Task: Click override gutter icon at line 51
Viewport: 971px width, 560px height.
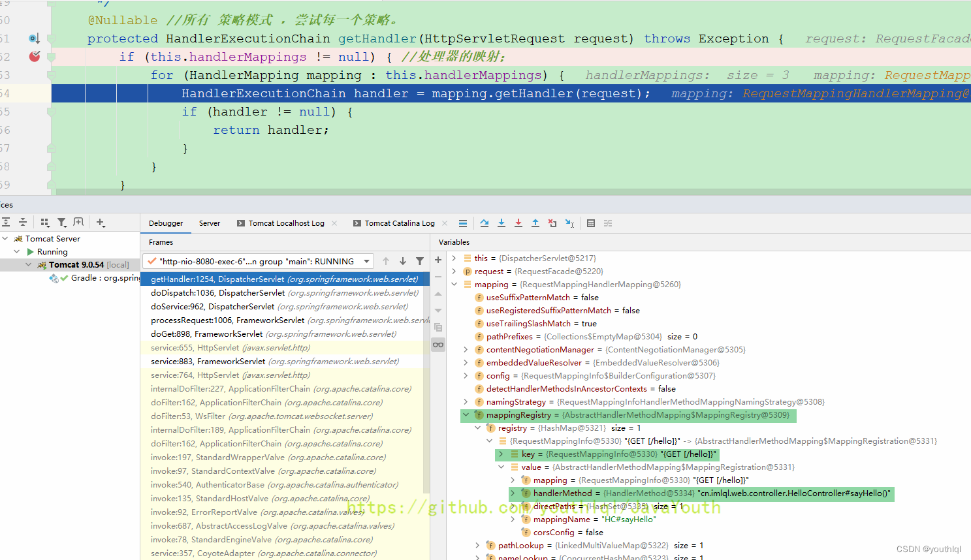Action: click(x=34, y=39)
